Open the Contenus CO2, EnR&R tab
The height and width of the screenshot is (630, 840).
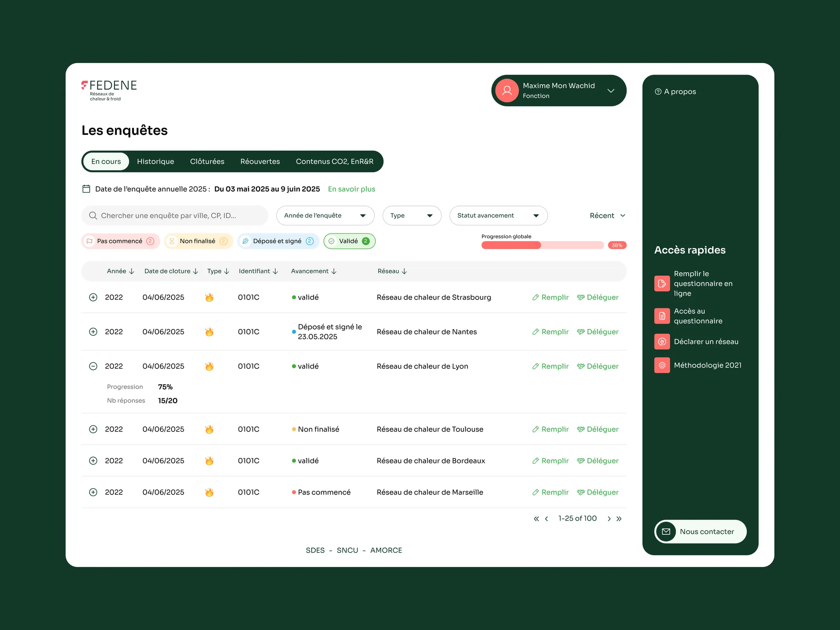(335, 162)
